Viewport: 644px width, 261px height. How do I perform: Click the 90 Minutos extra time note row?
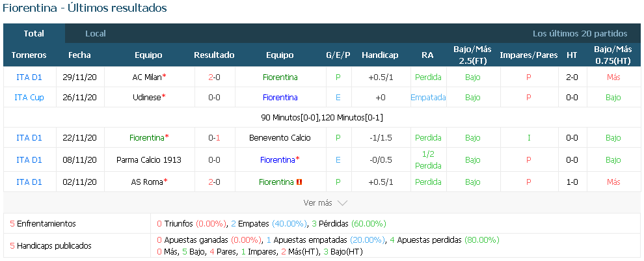point(322,118)
